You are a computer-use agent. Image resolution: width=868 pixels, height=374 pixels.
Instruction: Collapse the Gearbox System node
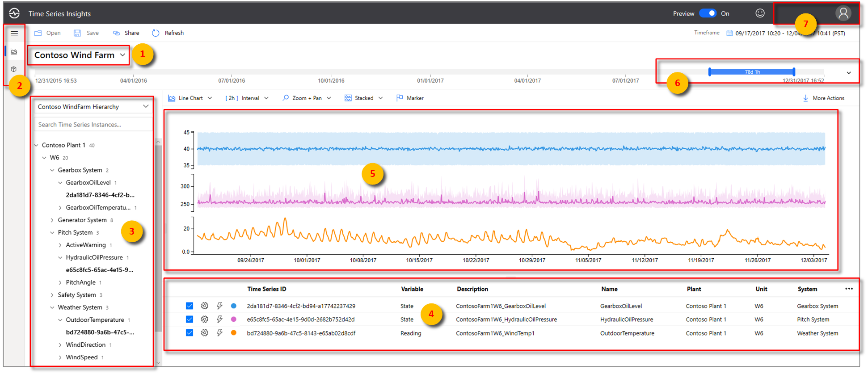pos(52,170)
